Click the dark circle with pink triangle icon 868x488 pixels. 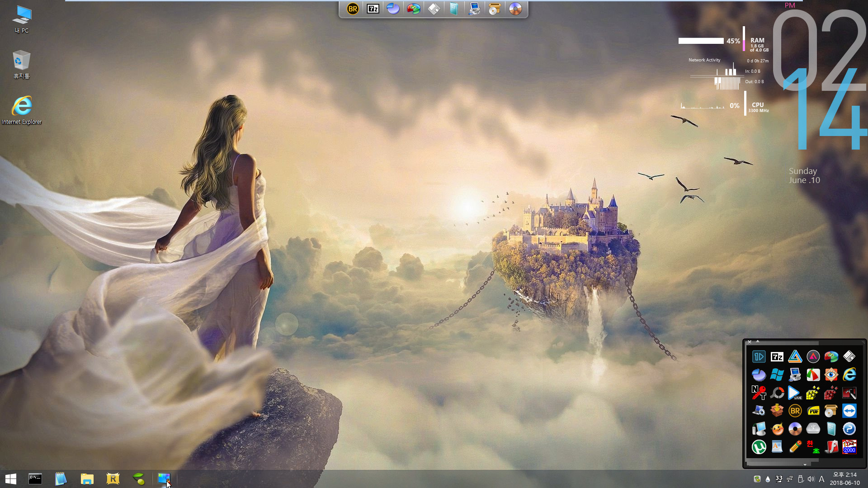[x=813, y=357]
